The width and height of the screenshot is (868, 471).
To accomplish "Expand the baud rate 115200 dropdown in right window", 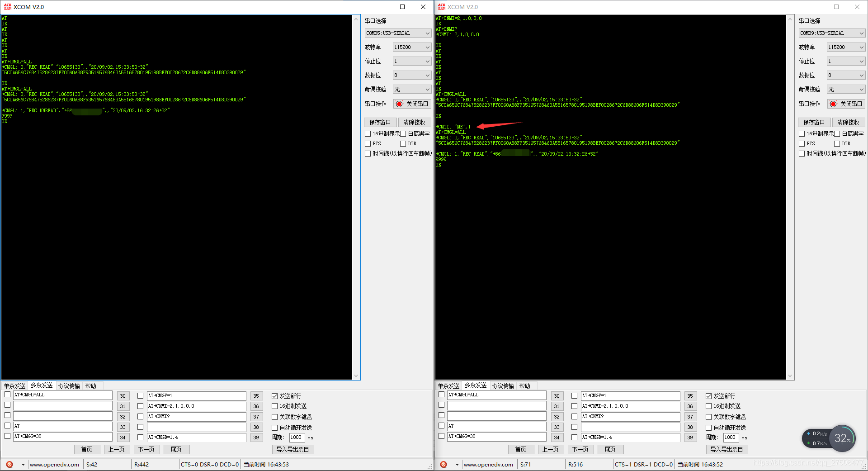I will [846, 47].
